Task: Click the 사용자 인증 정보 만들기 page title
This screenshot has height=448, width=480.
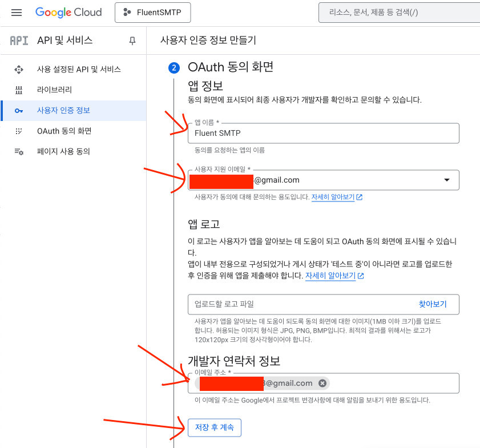Action: (208, 40)
